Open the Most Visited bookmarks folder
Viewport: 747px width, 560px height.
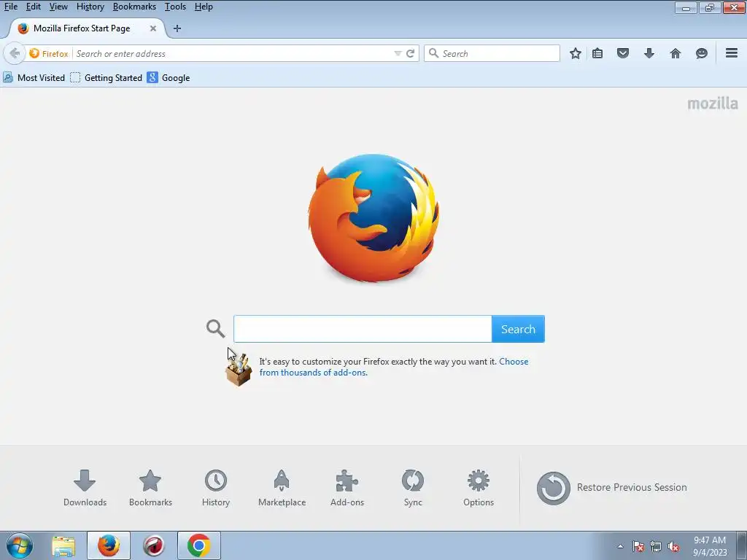34,77
